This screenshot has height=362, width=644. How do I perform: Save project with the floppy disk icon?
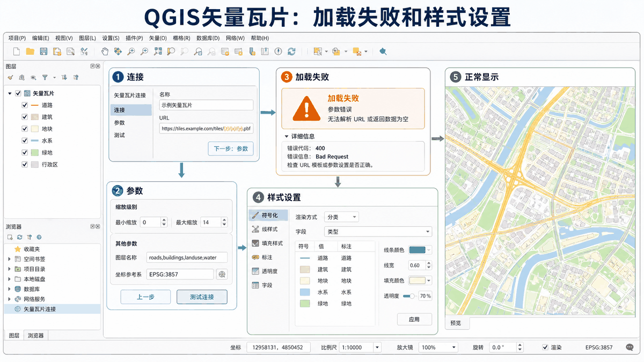tap(43, 51)
